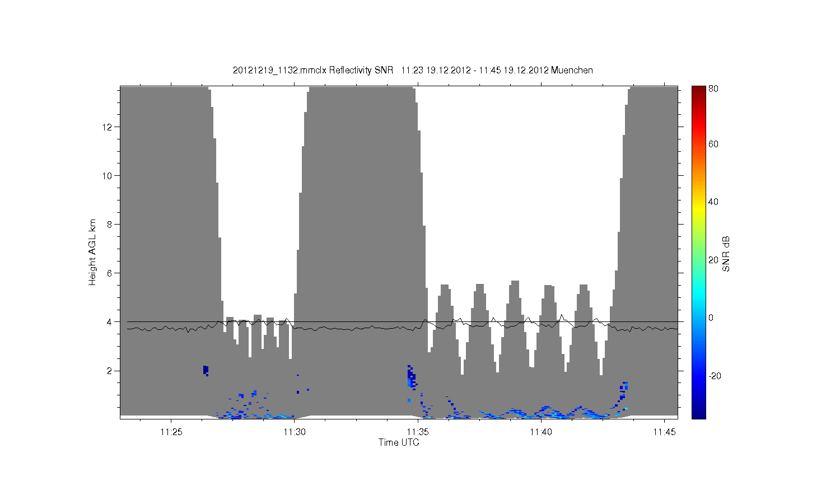Click the colorbar value 60
This screenshot has height=504, width=840.
pos(713,144)
